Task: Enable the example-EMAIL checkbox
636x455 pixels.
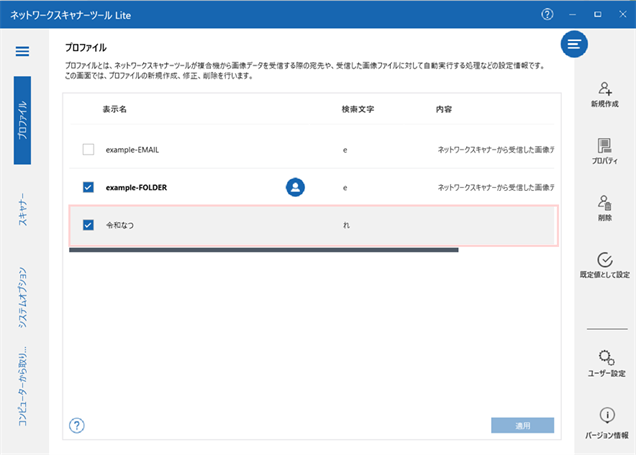Action: 88,149
